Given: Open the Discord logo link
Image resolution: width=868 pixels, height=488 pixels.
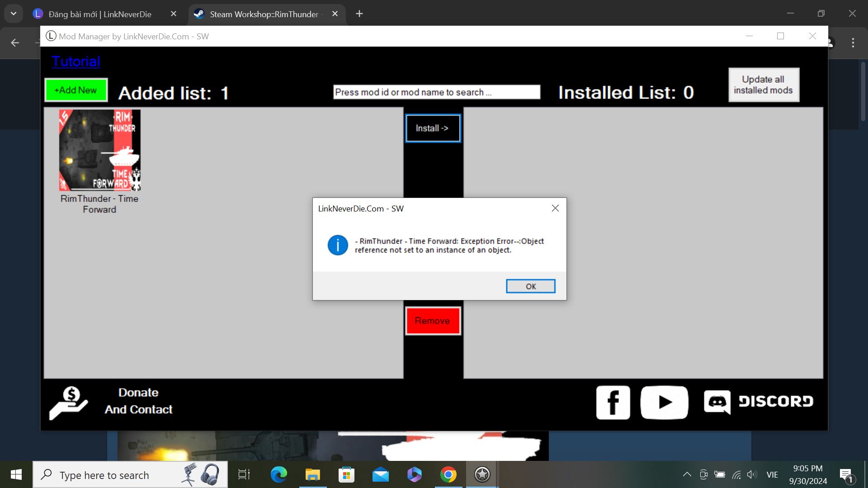Looking at the screenshot, I should coord(758,402).
